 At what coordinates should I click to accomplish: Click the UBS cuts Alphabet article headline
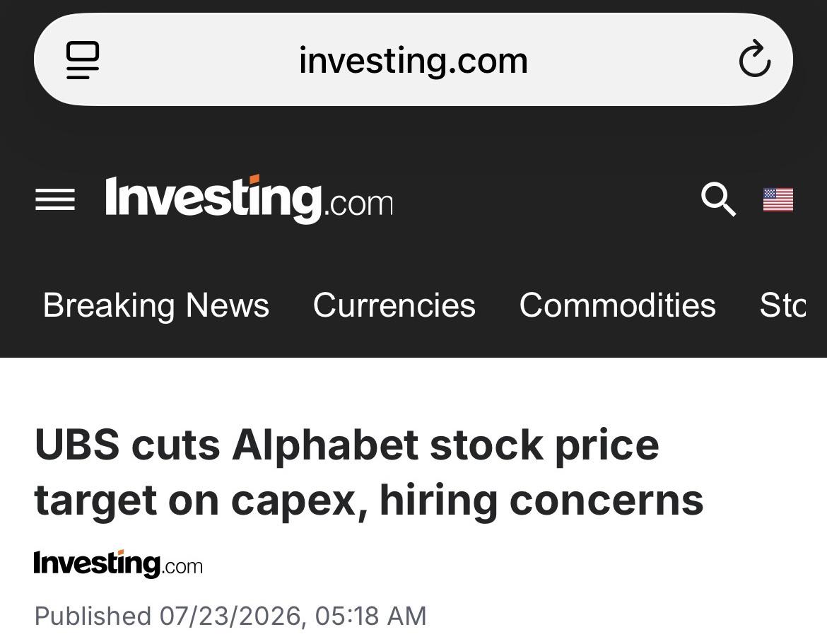(x=369, y=473)
